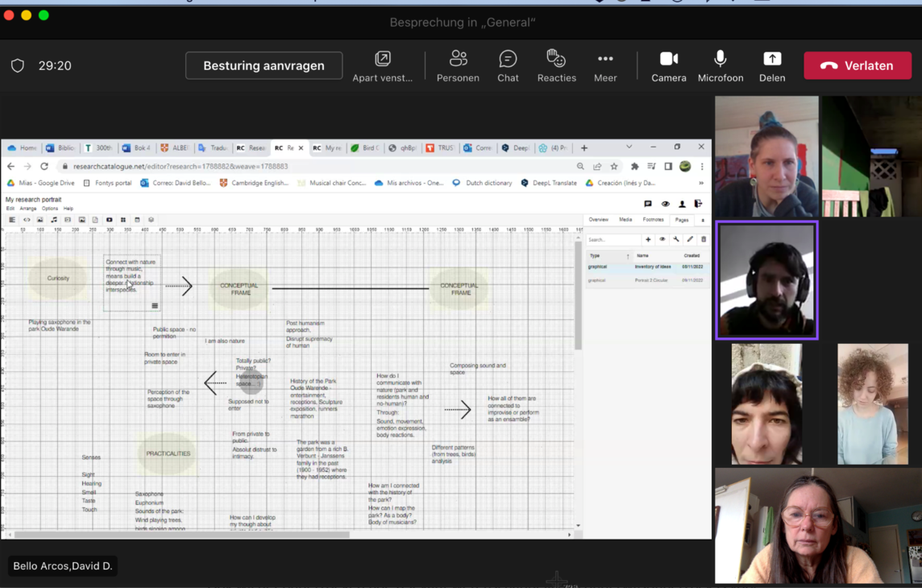The height and width of the screenshot is (588, 922).
Task: Click the red Verlaten leave button
Action: [857, 66]
